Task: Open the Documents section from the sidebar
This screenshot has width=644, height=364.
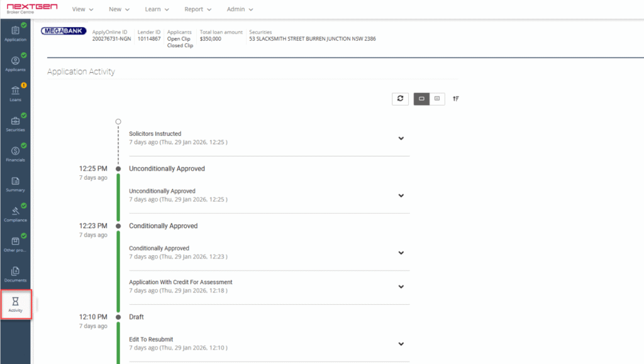Action: (15, 272)
